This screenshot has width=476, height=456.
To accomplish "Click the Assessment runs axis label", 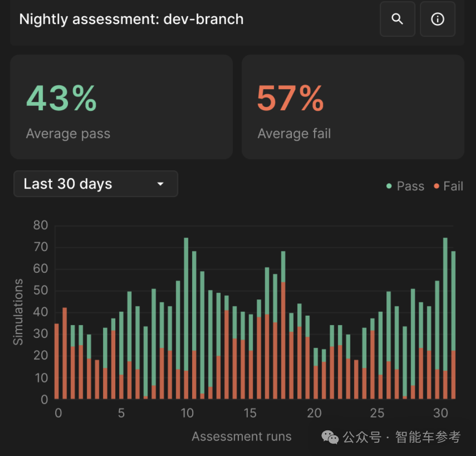I will click(x=241, y=436).
